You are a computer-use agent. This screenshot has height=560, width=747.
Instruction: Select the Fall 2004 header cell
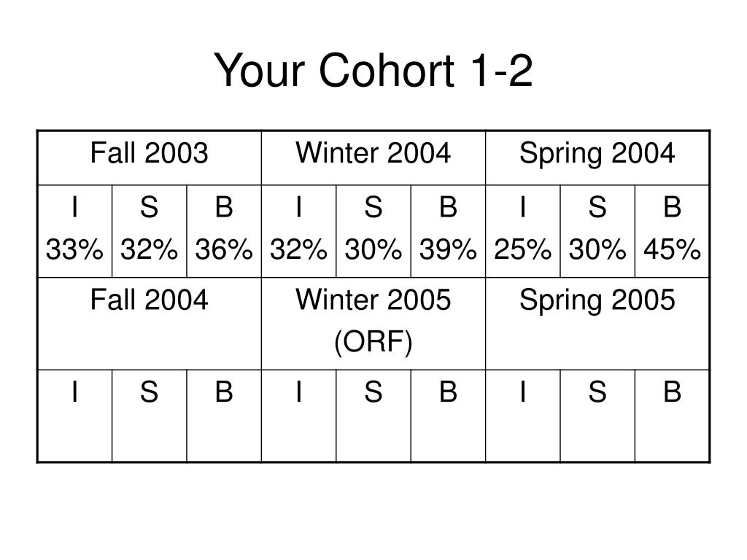pos(150,323)
